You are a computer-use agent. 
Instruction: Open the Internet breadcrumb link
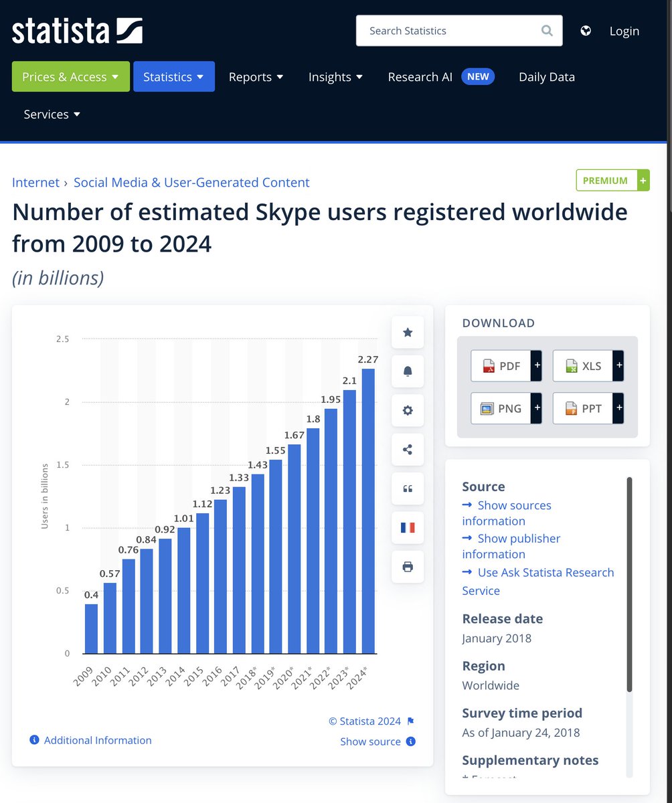35,182
